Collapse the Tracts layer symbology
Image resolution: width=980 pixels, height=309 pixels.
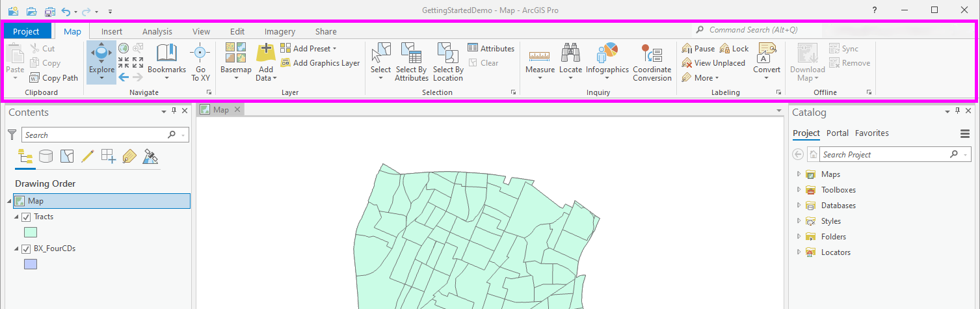click(x=16, y=217)
